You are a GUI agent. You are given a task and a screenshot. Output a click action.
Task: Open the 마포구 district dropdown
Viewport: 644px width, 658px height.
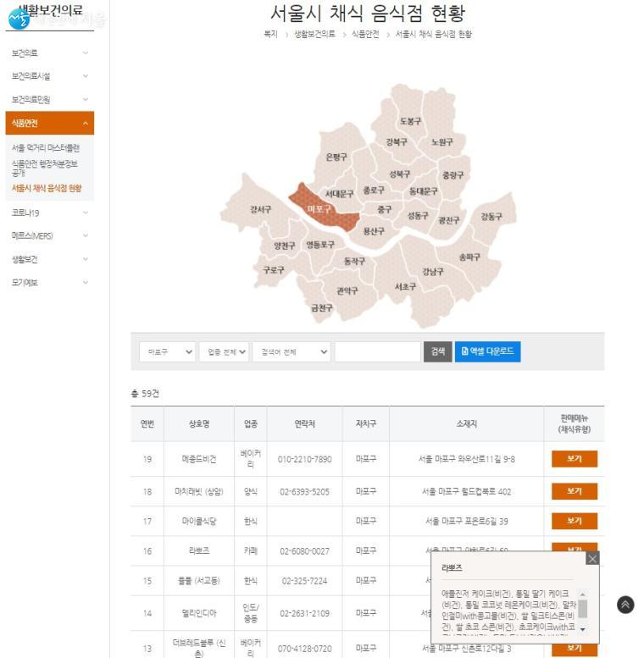click(x=167, y=351)
